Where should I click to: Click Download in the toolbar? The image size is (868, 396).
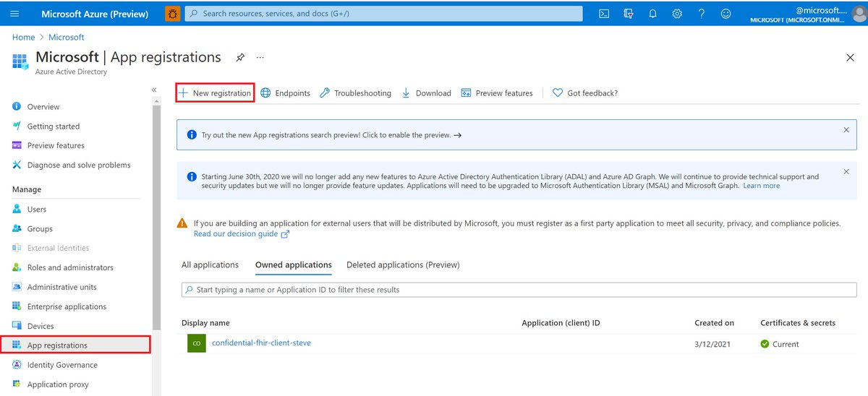click(x=426, y=93)
